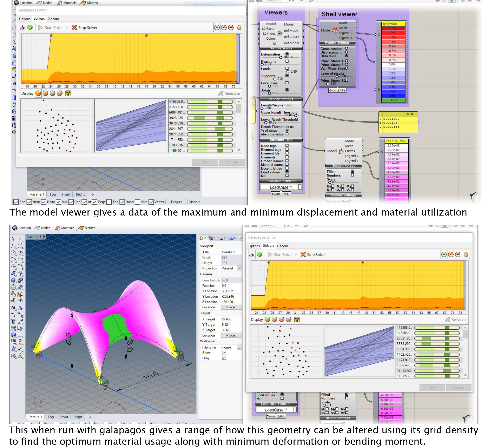This screenshot has width=494, height=448.
Task: Click the Metrics icon in top Rhino toolbar
Action: pyautogui.click(x=83, y=3)
